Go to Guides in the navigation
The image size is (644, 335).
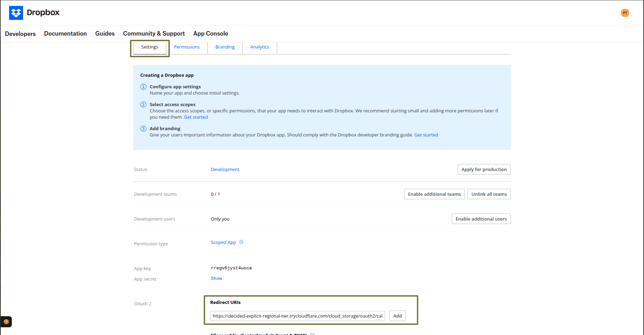(105, 33)
